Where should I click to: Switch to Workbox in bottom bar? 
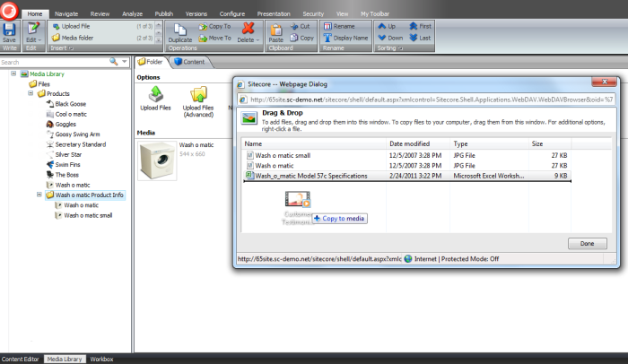[x=101, y=360]
